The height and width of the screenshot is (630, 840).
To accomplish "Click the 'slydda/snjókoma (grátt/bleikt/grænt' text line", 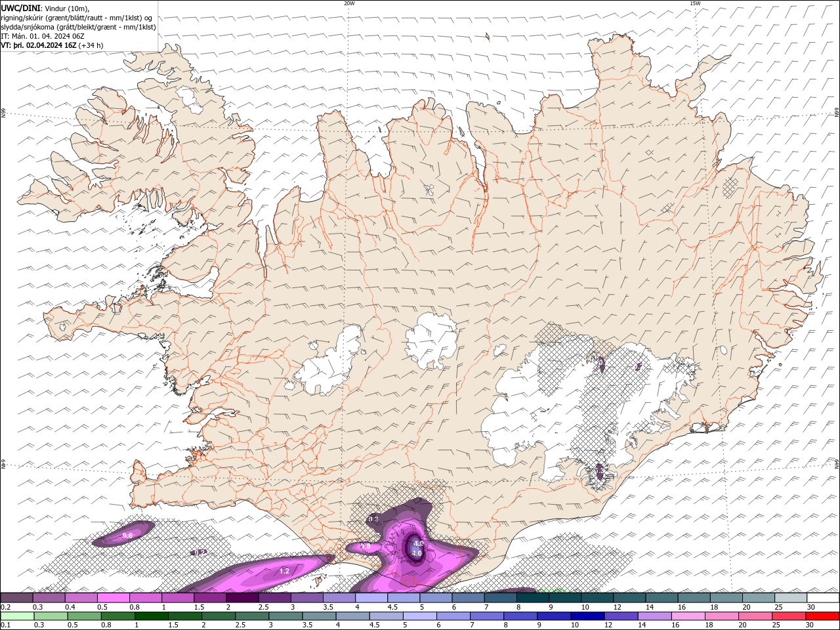I will (79, 27).
